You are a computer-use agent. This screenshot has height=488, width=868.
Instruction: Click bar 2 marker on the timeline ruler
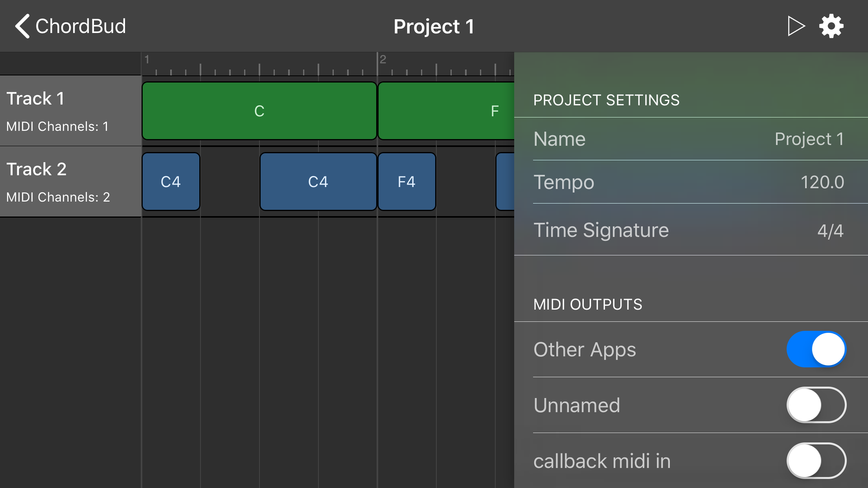[383, 60]
